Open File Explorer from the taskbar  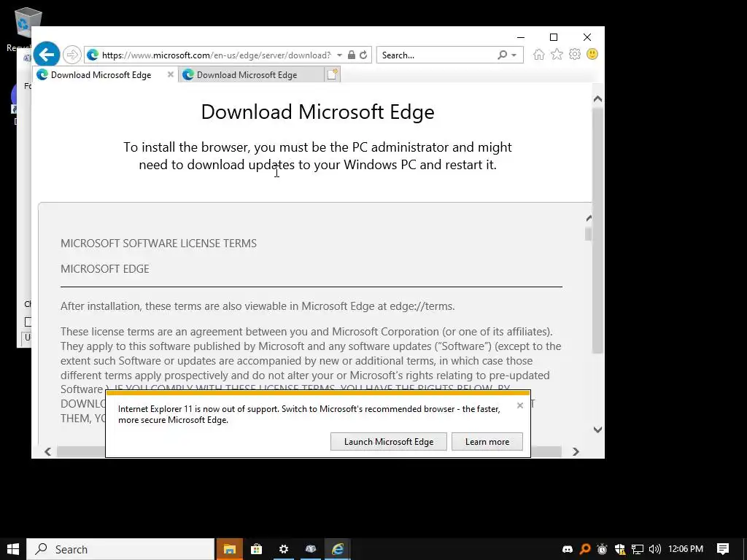tap(230, 549)
